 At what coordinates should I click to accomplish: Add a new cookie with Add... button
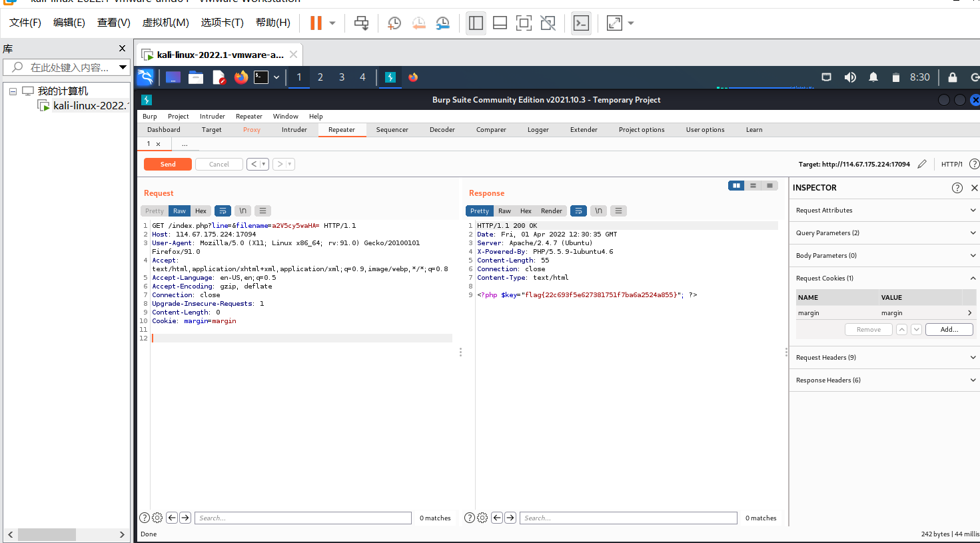[949, 329]
